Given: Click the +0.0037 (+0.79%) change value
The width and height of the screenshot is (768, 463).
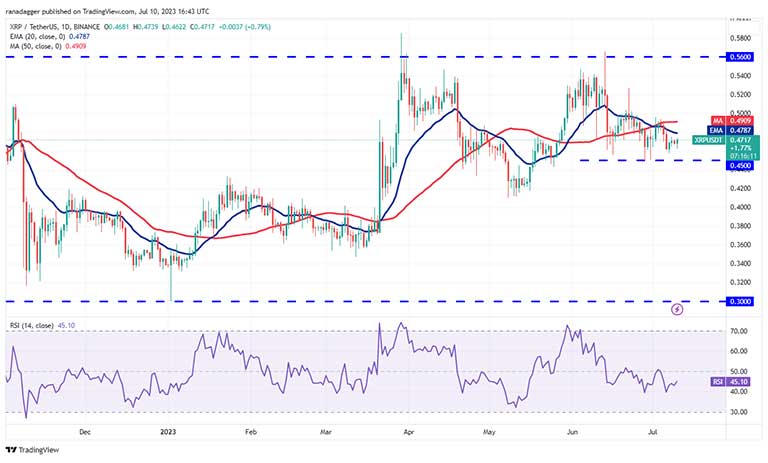Looking at the screenshot, I should point(244,27).
